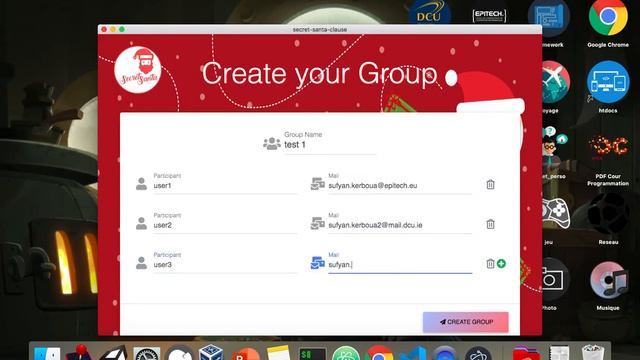Focus the Participant field containing user2
This screenshot has width=640, height=360.
click(x=225, y=225)
